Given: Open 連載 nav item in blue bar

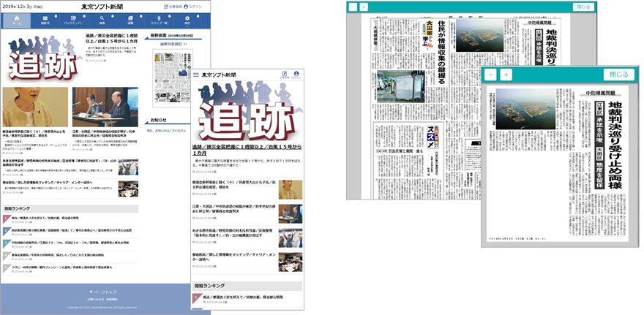Looking at the screenshot, I should coord(130,20).
